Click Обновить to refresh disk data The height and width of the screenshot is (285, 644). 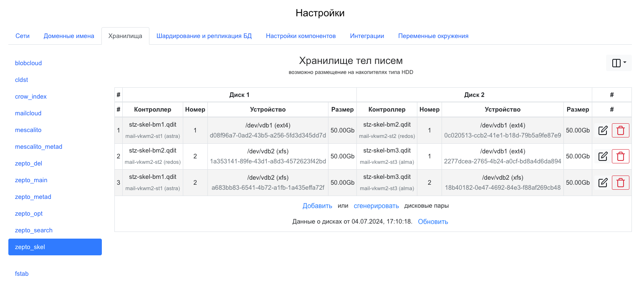(433, 221)
